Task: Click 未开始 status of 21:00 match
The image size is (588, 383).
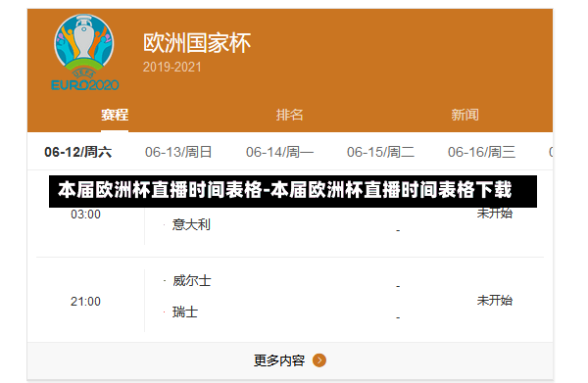Action: pos(495,300)
